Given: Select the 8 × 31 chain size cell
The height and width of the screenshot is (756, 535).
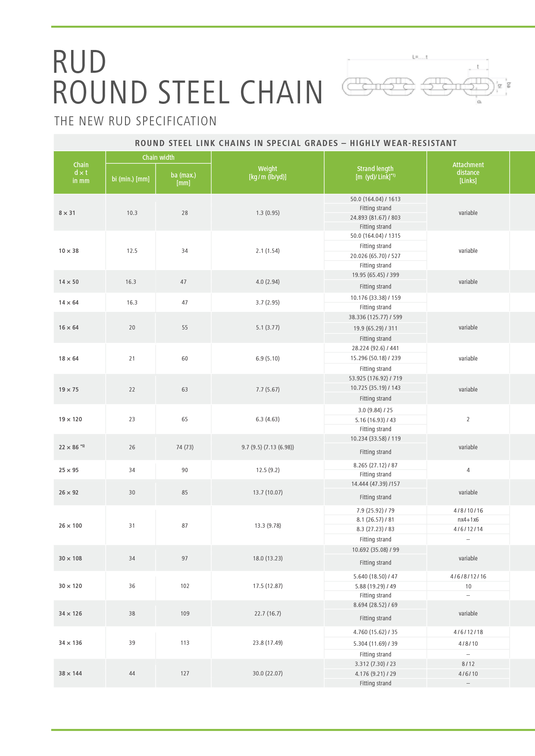Looking at the screenshot, I should 67,213.
